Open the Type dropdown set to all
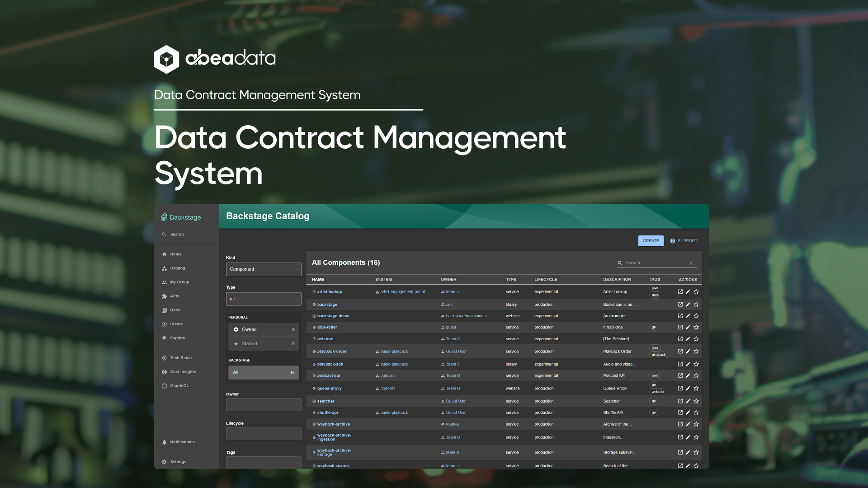868x488 pixels. pyautogui.click(x=264, y=299)
